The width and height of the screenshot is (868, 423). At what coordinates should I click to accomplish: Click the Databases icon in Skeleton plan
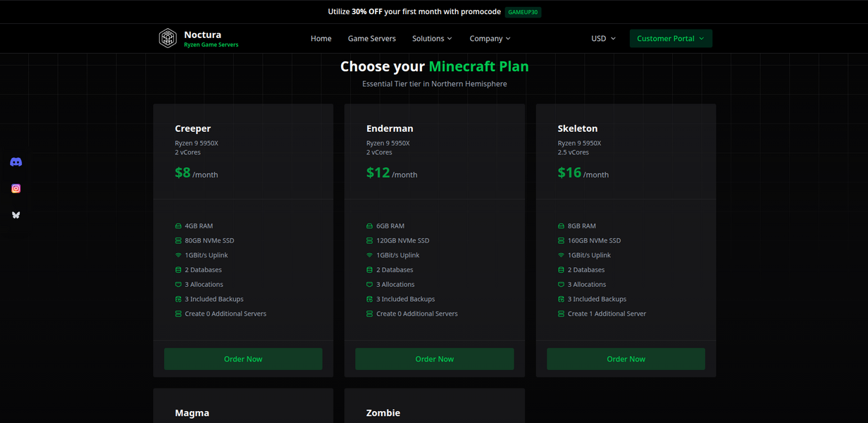click(561, 270)
